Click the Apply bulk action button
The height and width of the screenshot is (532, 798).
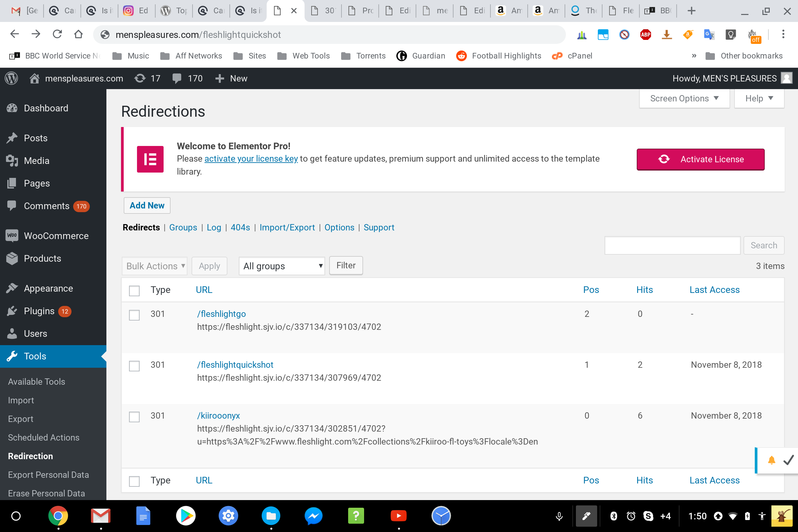[x=209, y=266]
